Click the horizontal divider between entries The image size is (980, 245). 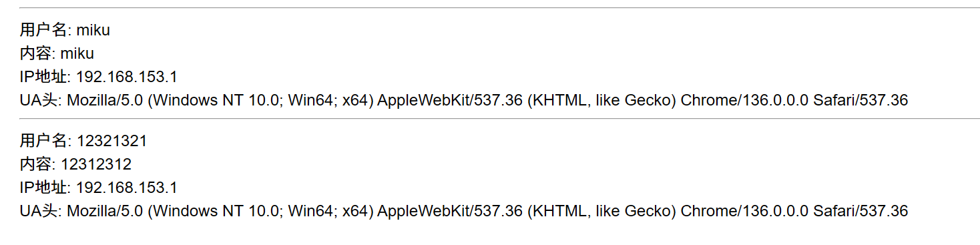click(x=490, y=119)
